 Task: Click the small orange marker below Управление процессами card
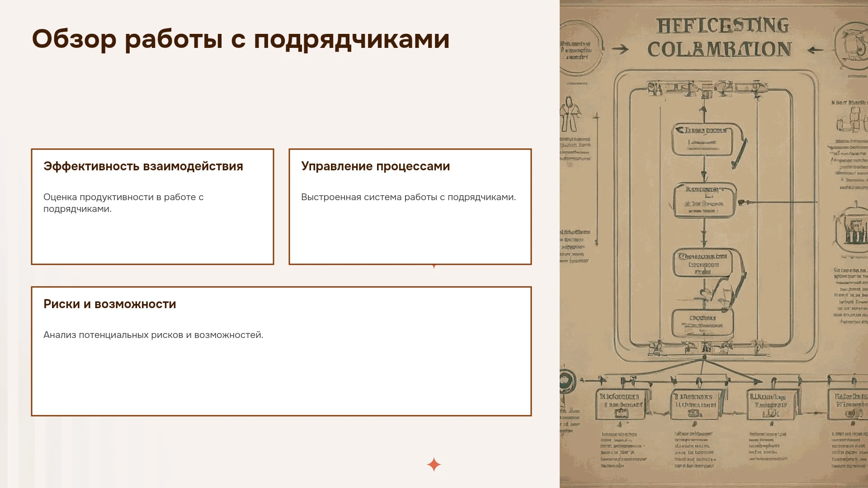tap(434, 267)
